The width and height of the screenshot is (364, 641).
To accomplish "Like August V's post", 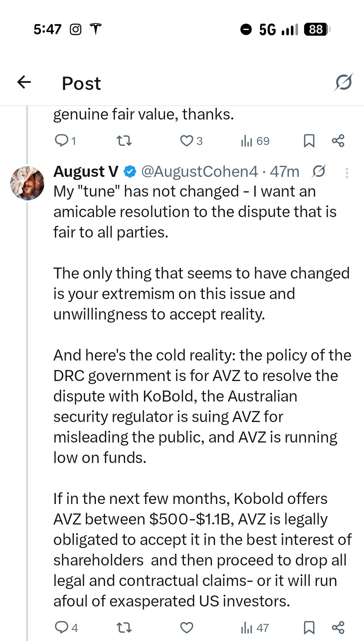I will [x=187, y=627].
